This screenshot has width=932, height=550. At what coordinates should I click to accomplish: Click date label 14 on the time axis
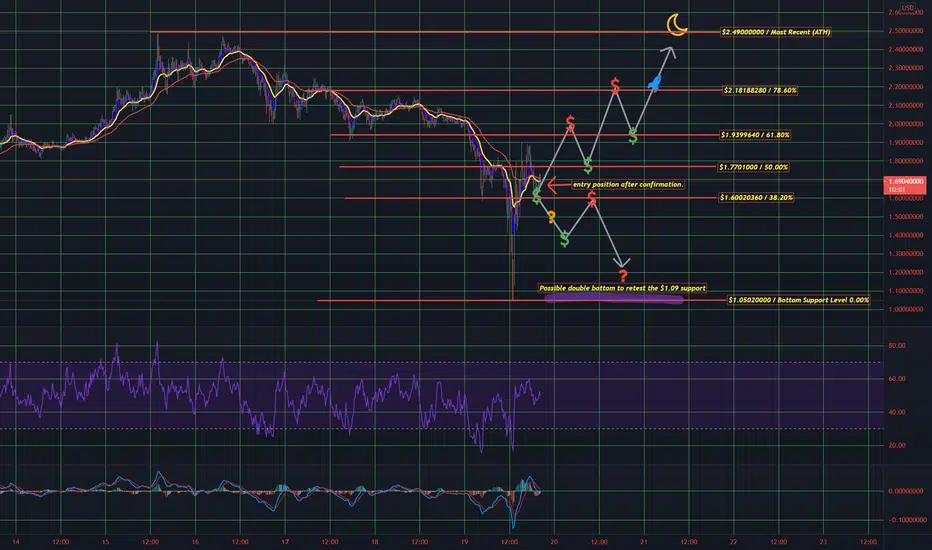(15, 542)
